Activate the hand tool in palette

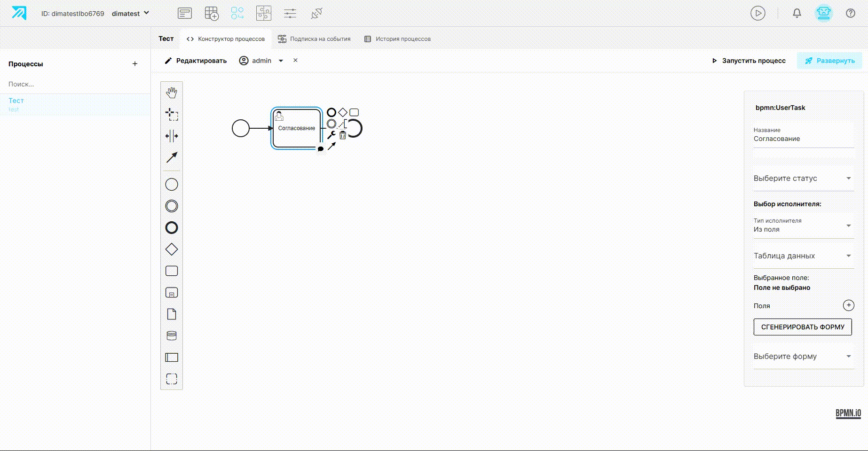coord(172,93)
